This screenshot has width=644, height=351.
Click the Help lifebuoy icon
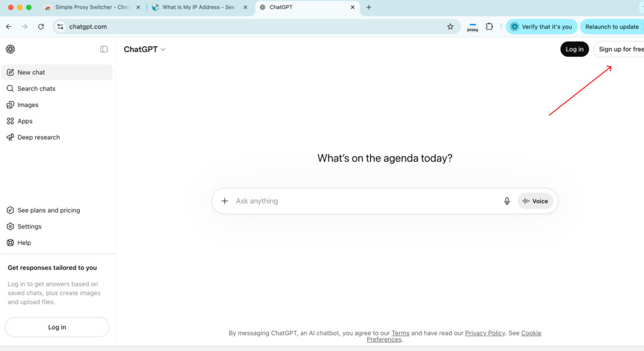tap(10, 243)
